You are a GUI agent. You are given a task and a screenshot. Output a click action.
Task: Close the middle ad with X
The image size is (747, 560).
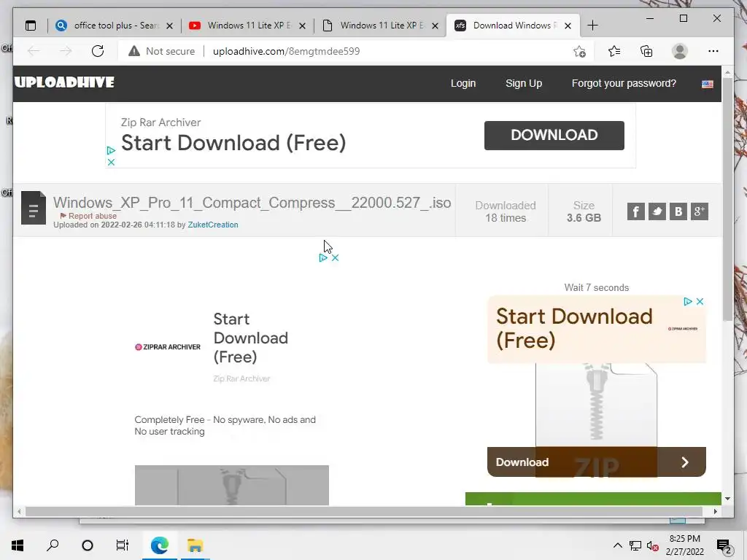tap(335, 257)
